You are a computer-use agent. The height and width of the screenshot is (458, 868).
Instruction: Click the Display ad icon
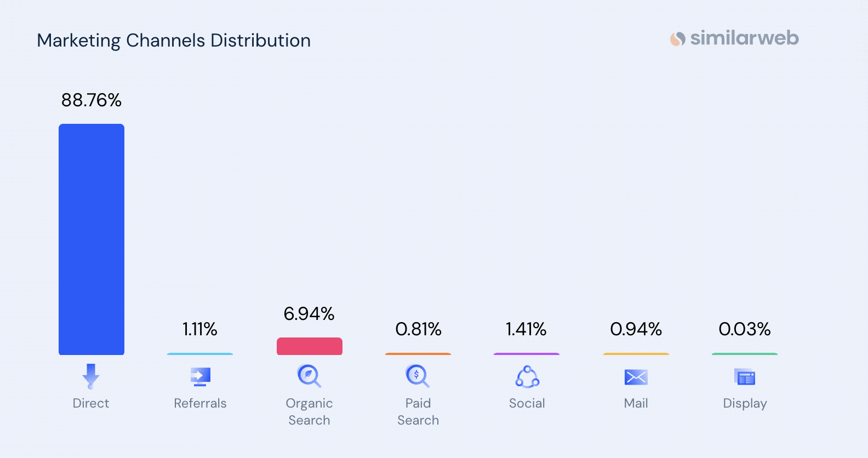[745, 377]
